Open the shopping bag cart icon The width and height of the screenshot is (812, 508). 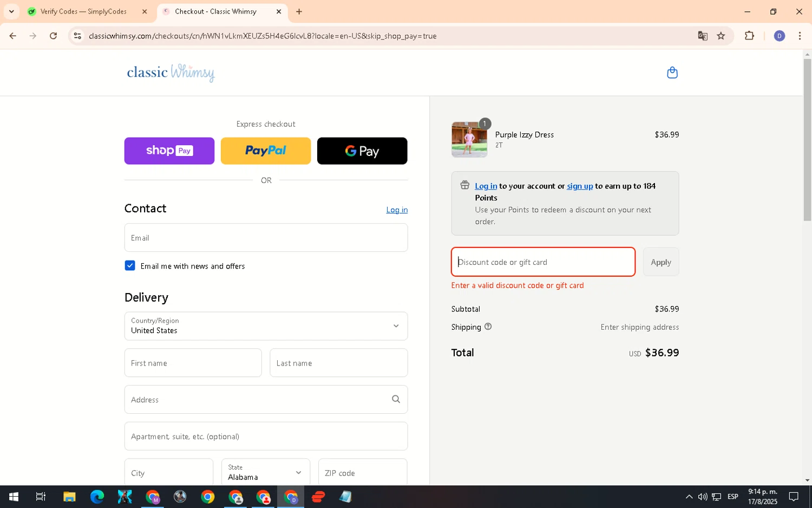coord(672,73)
